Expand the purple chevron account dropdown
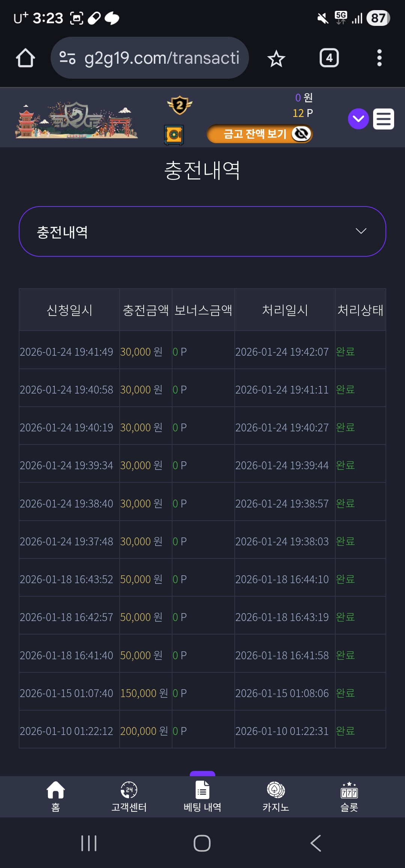 coord(358,119)
